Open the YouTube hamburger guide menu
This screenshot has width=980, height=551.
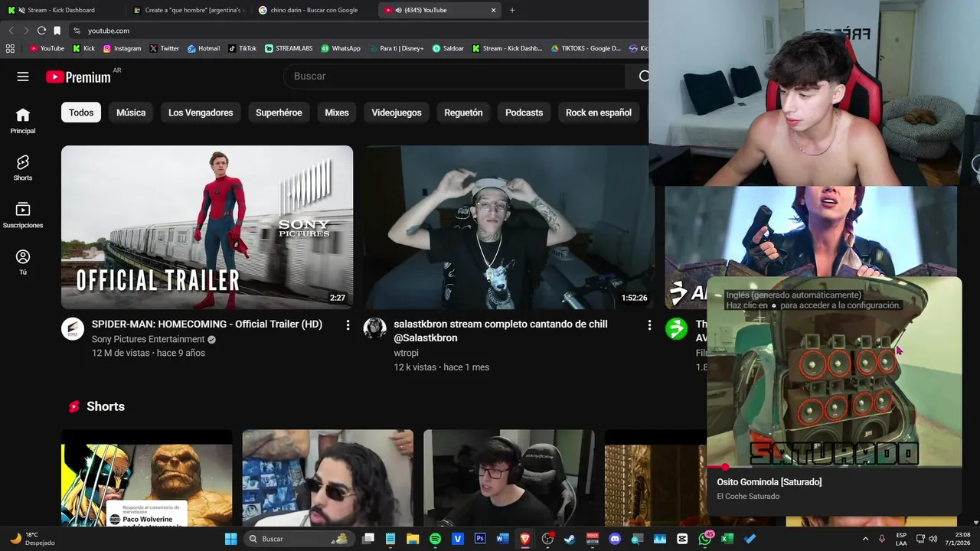point(23,77)
